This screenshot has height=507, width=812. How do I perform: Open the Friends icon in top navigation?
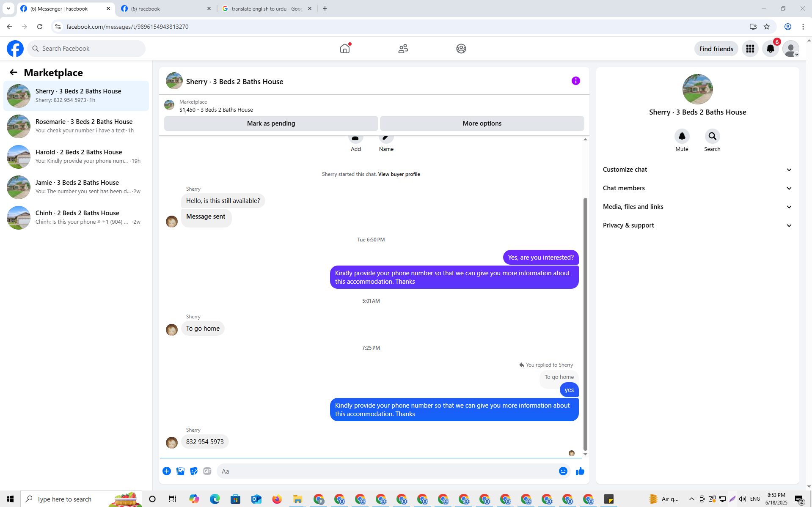[x=403, y=49]
